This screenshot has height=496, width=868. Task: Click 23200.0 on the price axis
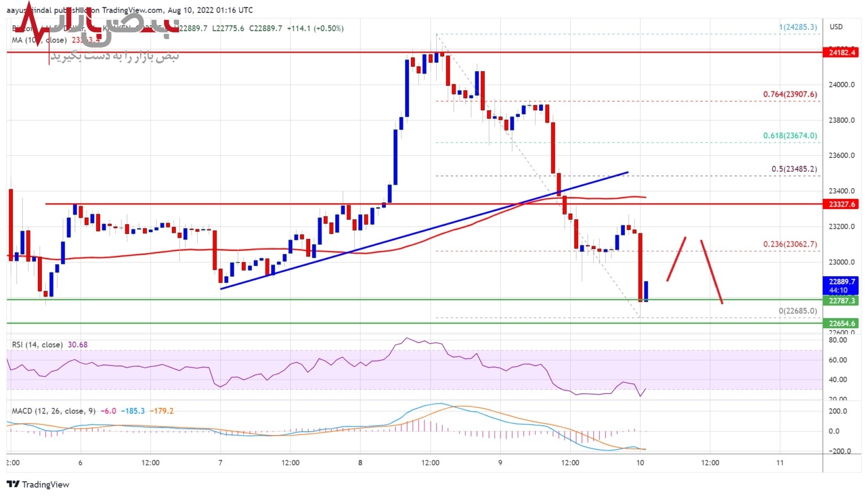(x=842, y=227)
